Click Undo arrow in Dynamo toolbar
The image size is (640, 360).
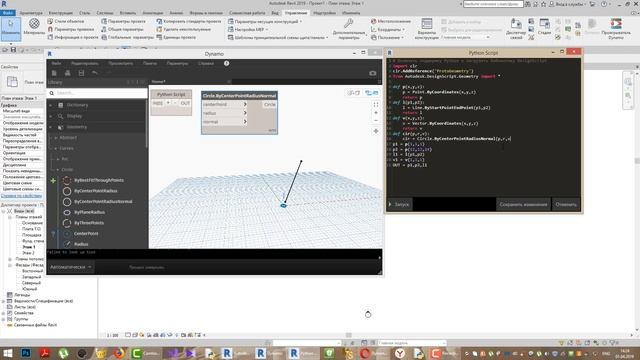(95, 73)
